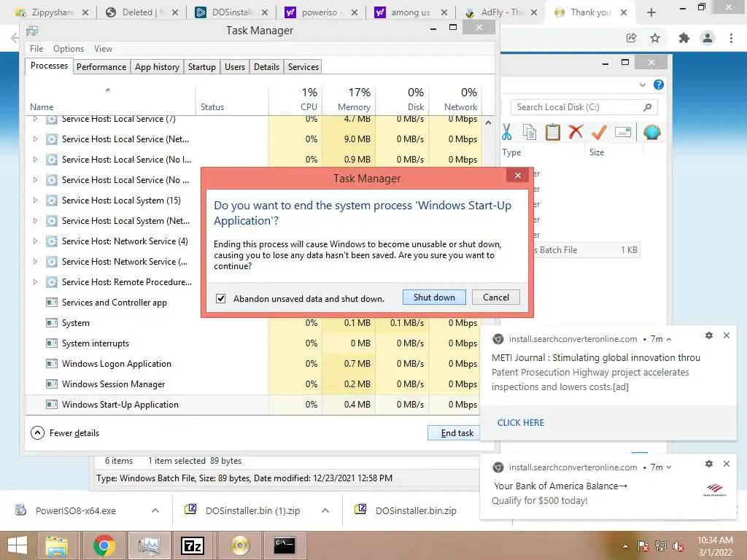Open Chrome extensions puzzle icon
The width and height of the screenshot is (747, 560).
[x=684, y=38]
